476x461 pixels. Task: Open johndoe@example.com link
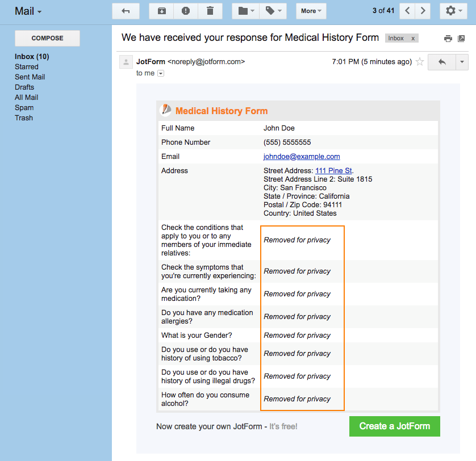(302, 157)
